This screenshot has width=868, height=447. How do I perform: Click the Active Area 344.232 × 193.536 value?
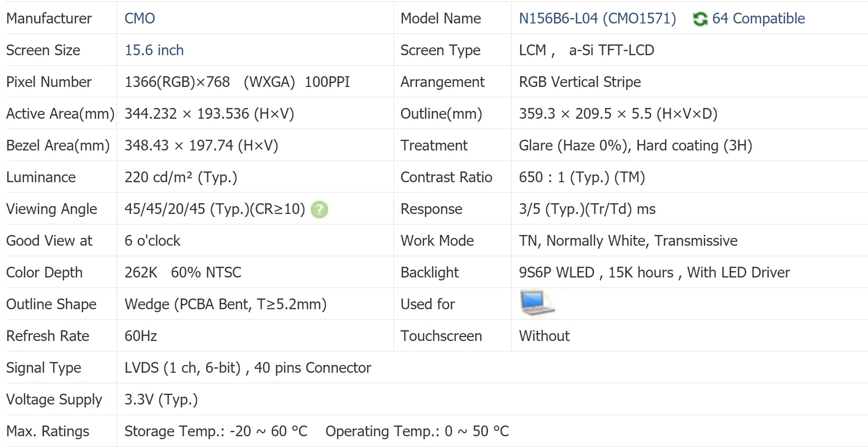209,114
